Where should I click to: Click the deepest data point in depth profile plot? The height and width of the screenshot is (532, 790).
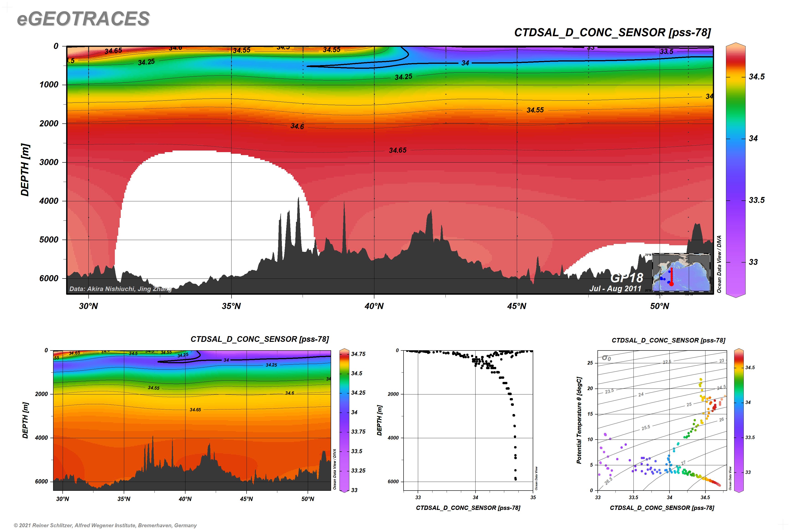click(x=515, y=479)
